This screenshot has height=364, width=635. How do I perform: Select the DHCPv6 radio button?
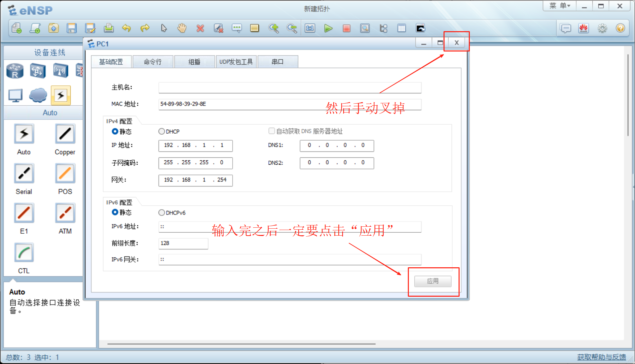click(162, 213)
